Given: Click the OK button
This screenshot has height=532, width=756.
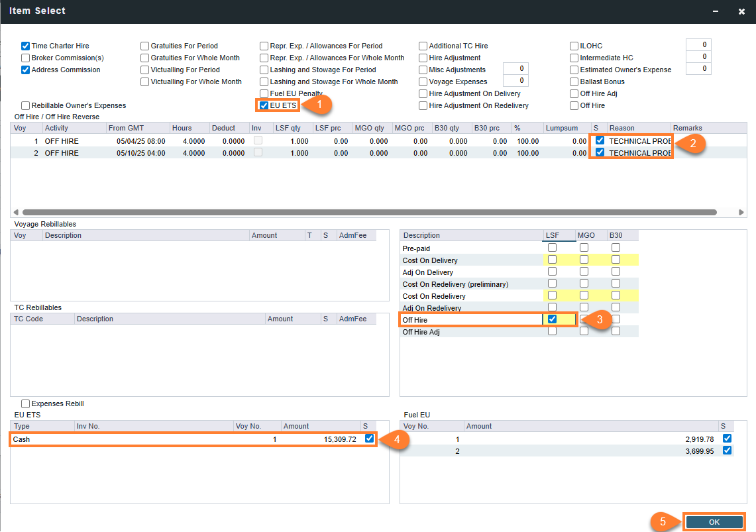Looking at the screenshot, I should 714,522.
